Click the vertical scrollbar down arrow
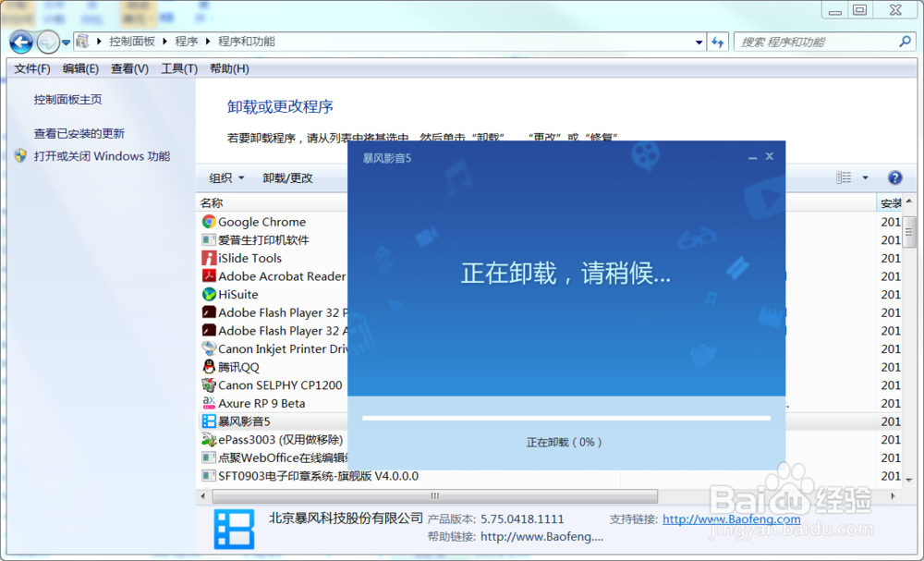 (908, 481)
